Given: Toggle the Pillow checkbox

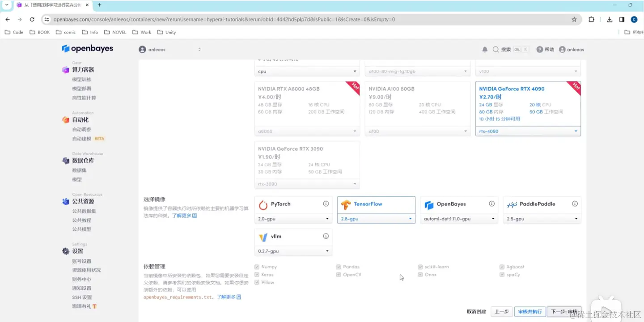Looking at the screenshot, I should click(257, 283).
